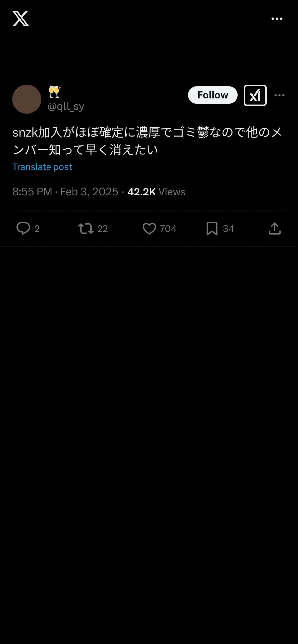The height and width of the screenshot is (644, 298).
Task: Click the 34 bookmarks count
Action: click(x=228, y=229)
